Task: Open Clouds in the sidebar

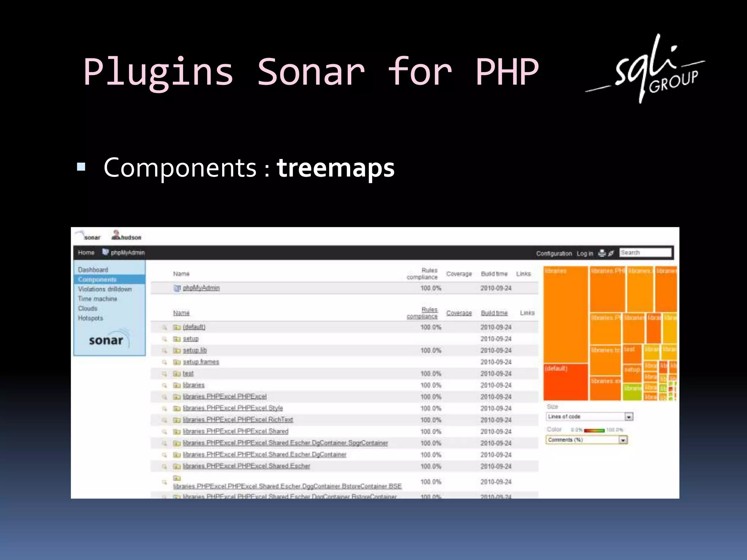Action: coord(88,308)
